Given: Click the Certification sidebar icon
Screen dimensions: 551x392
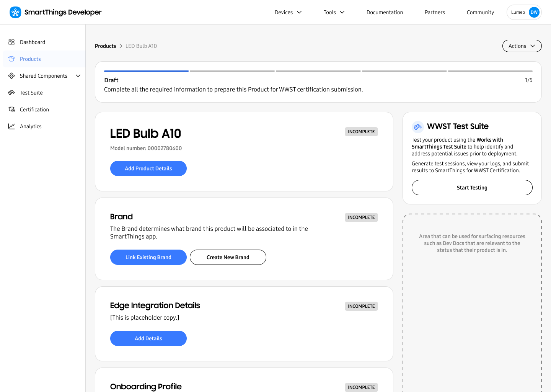Looking at the screenshot, I should (11, 109).
